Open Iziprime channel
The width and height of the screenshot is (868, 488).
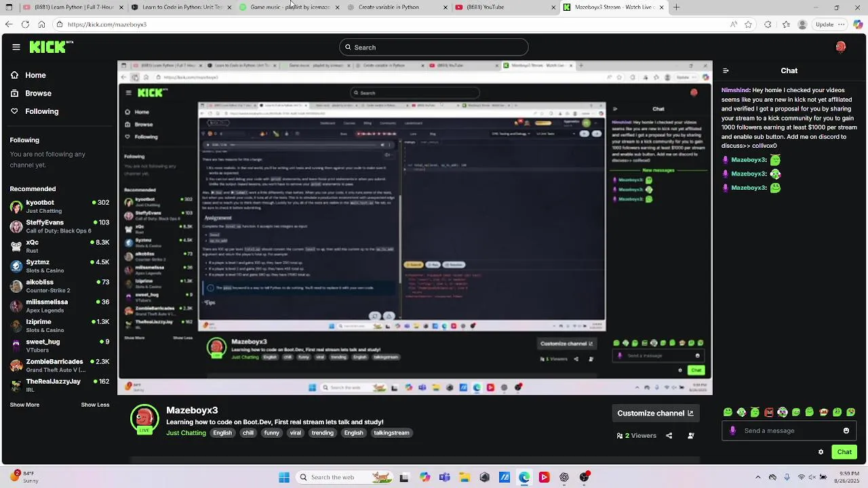pyautogui.click(x=60, y=325)
